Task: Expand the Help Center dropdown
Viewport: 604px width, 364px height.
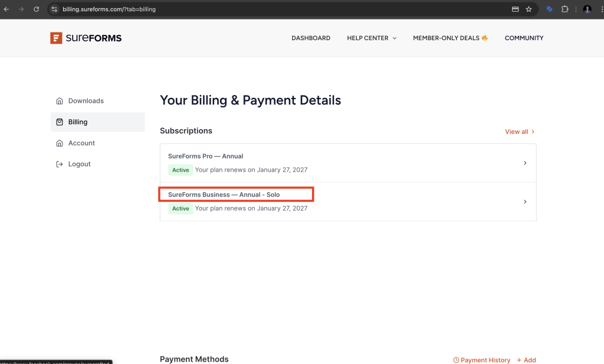Action: pyautogui.click(x=372, y=38)
